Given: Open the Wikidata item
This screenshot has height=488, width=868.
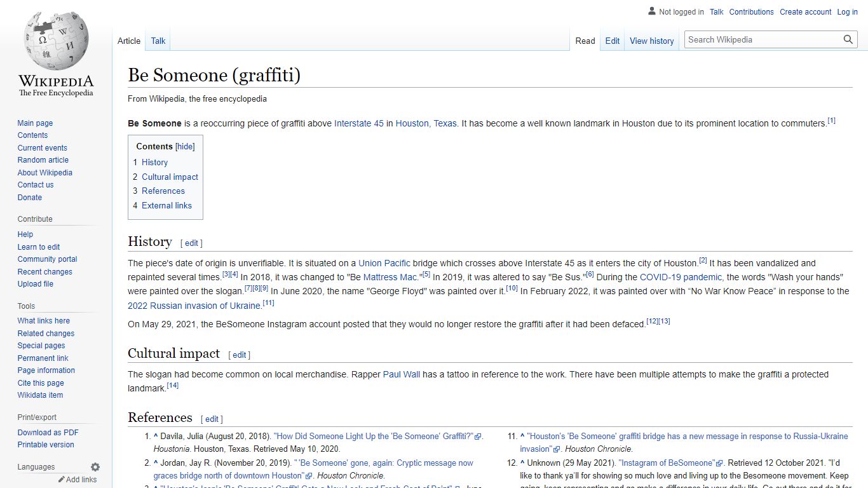Looking at the screenshot, I should click(40, 395).
